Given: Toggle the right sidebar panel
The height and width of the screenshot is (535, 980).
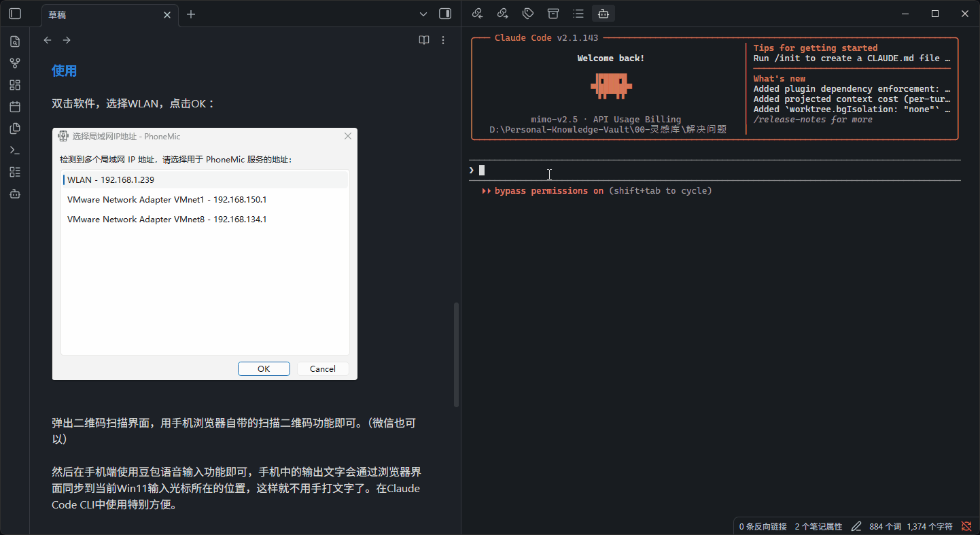Looking at the screenshot, I should 445,14.
